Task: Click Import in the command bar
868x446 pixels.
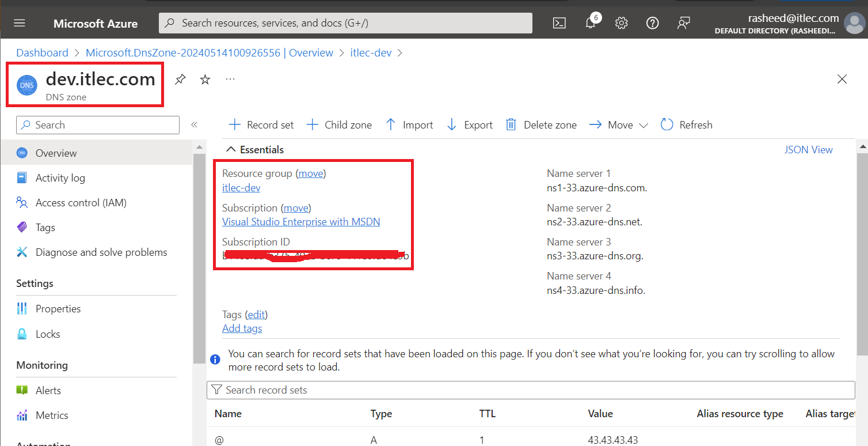Action: click(x=409, y=125)
